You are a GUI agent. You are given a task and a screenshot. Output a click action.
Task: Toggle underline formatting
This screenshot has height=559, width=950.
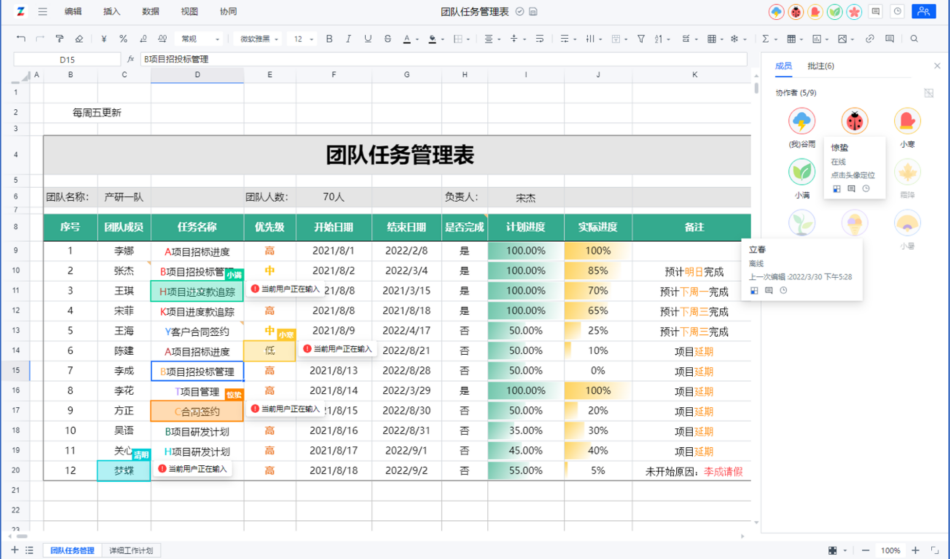click(368, 39)
